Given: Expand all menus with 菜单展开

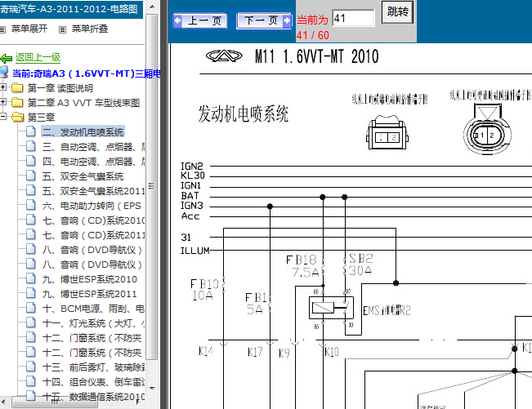Looking at the screenshot, I should pyautogui.click(x=29, y=29).
